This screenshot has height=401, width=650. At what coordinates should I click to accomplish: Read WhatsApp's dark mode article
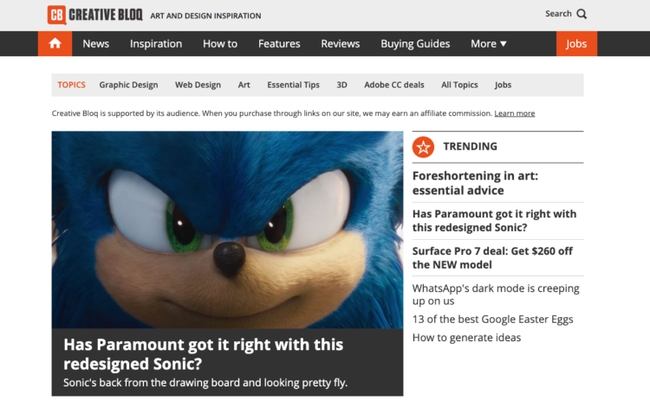(496, 294)
